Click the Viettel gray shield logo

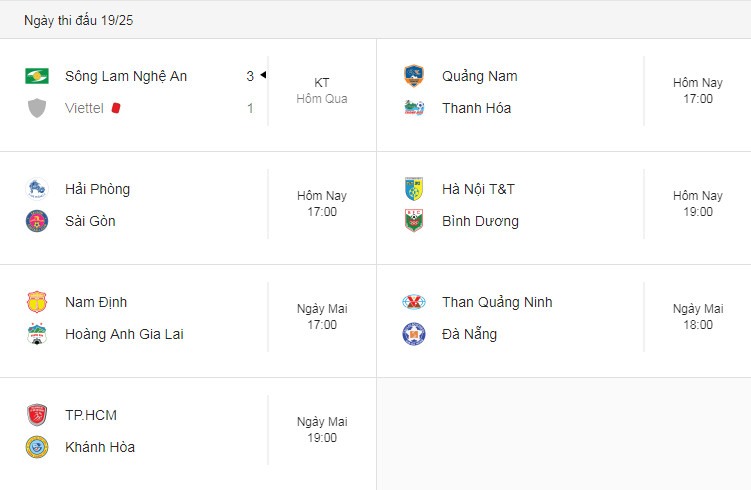click(37, 108)
